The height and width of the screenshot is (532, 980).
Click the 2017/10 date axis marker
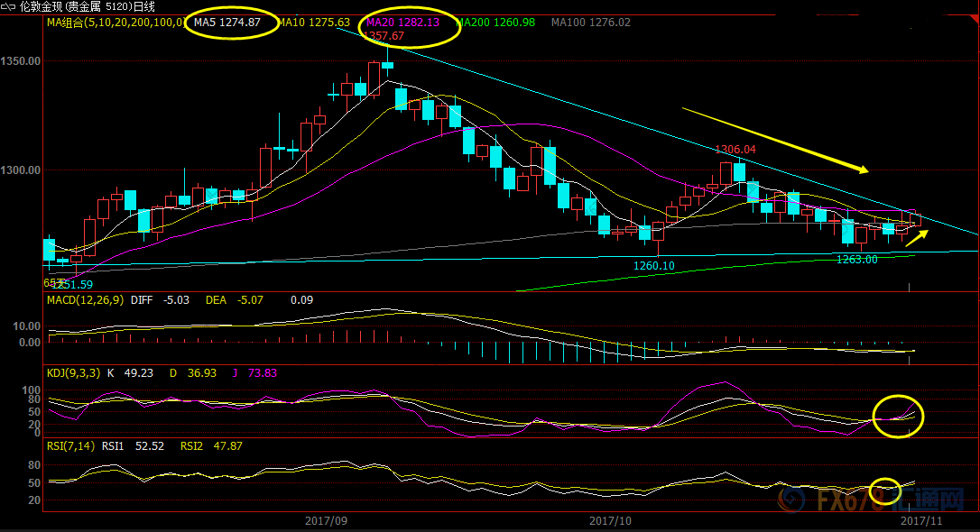(x=609, y=520)
